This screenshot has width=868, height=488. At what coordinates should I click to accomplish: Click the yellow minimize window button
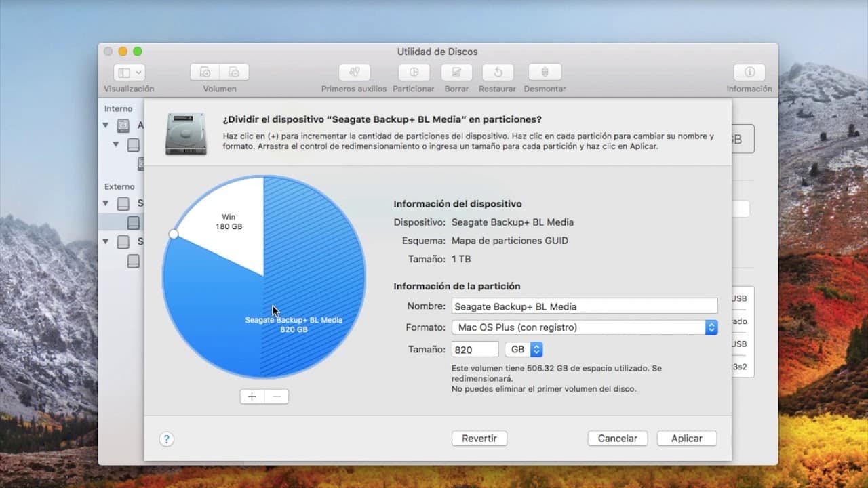123,52
